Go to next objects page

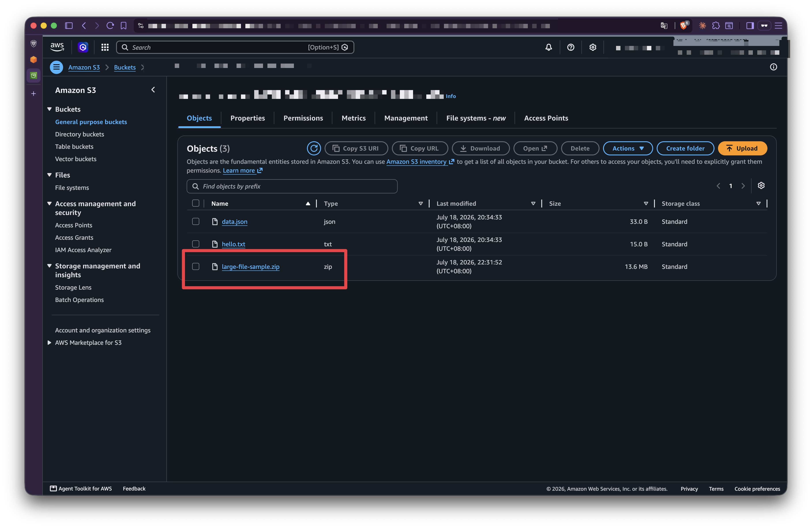743,186
